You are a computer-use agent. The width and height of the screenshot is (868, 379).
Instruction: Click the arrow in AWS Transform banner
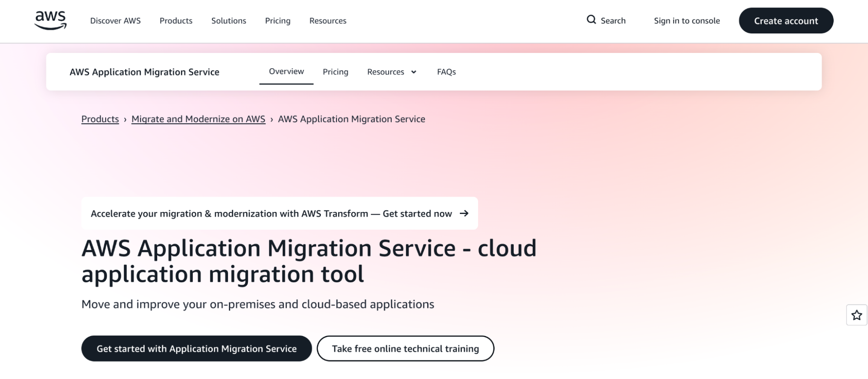click(x=464, y=213)
